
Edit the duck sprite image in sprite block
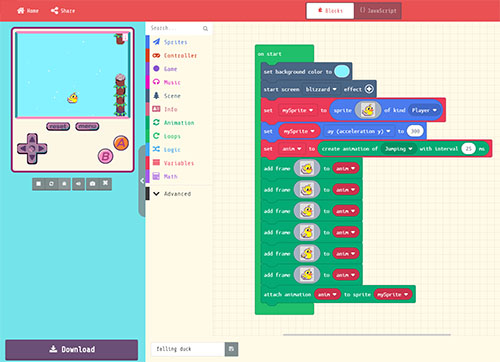pyautogui.click(x=368, y=110)
